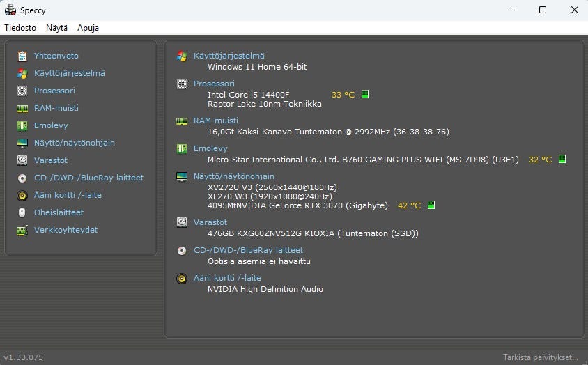The height and width of the screenshot is (365, 588).
Task: Open the Käyttöjärjestelmä heading link in summary
Action: point(229,56)
